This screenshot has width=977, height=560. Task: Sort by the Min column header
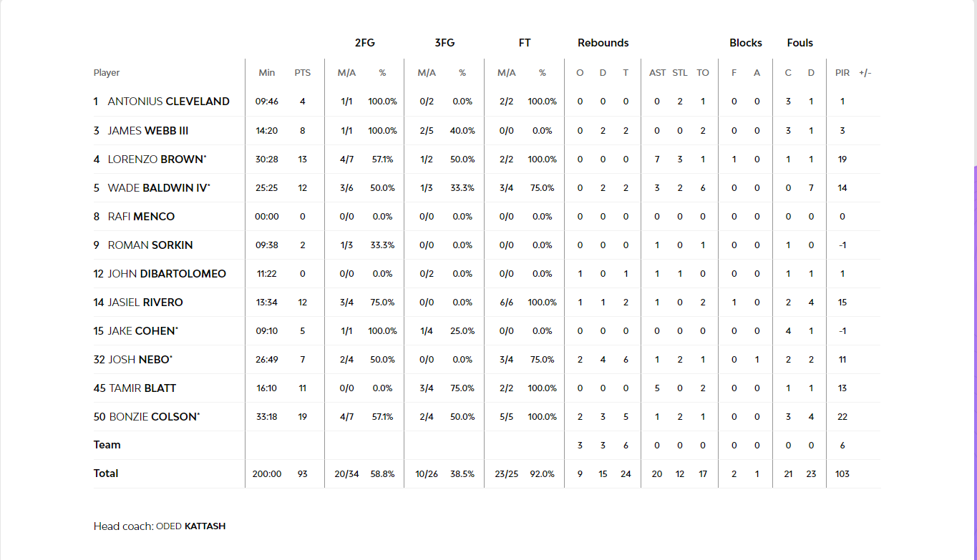pyautogui.click(x=267, y=73)
